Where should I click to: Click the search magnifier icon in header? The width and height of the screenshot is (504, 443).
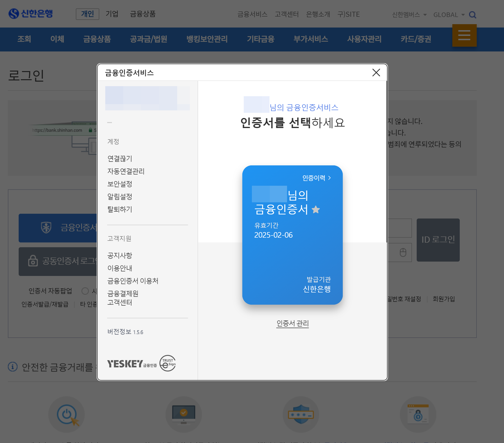point(472,15)
